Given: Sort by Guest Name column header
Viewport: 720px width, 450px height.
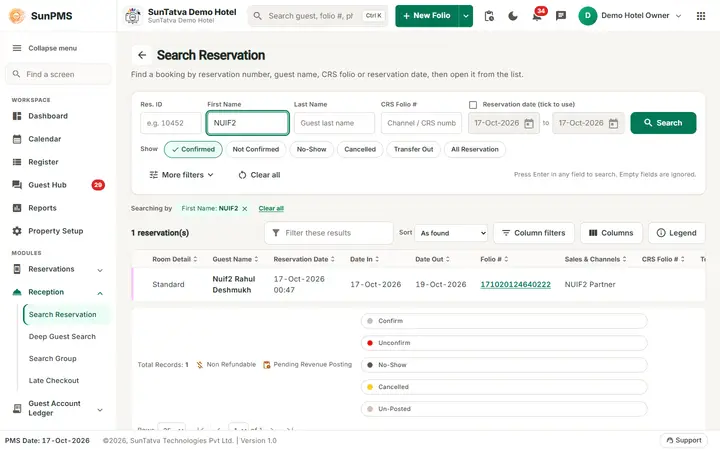Looking at the screenshot, I should [235, 259].
